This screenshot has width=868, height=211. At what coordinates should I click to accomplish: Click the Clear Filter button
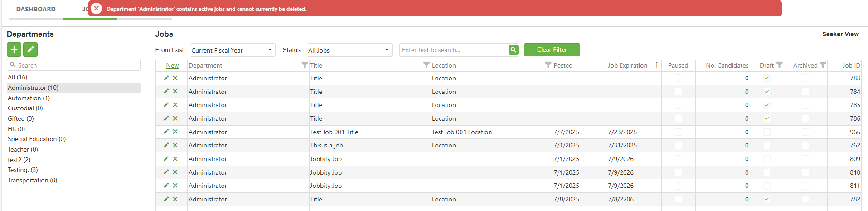(x=552, y=49)
